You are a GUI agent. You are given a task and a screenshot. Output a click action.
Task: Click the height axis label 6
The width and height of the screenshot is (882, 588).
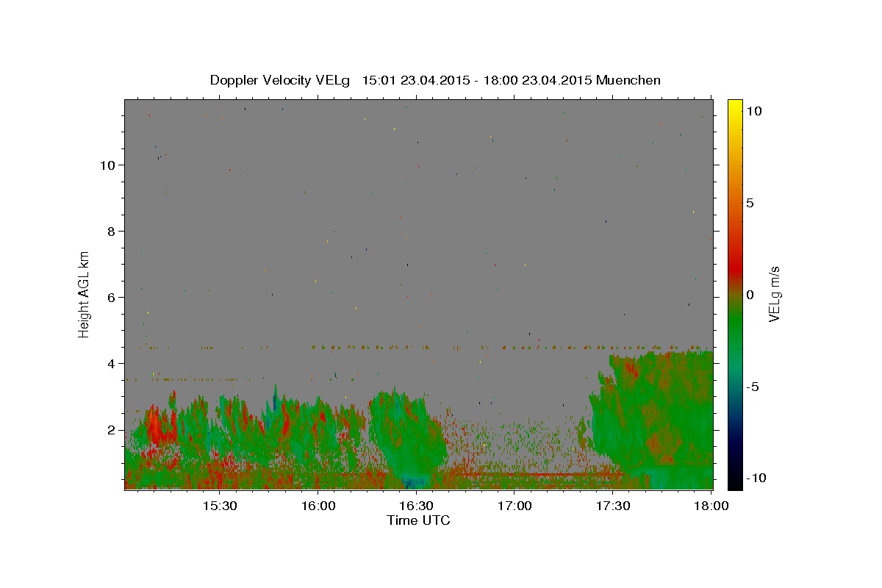point(111,298)
